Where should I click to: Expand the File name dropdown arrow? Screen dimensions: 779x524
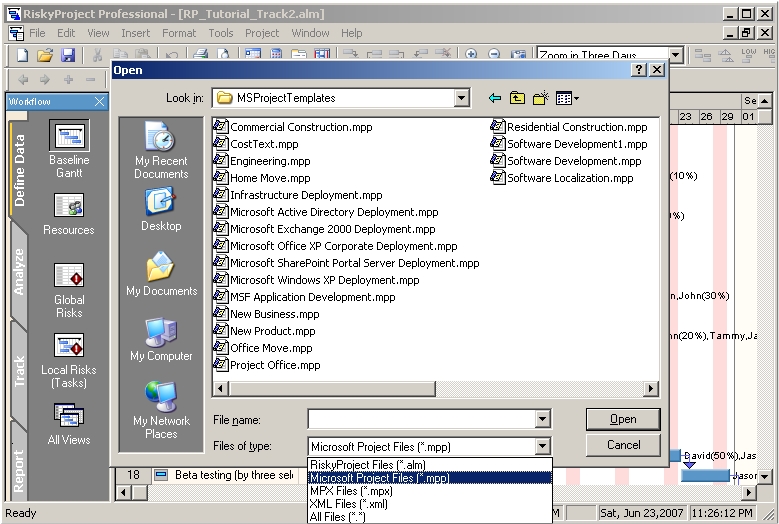click(543, 419)
